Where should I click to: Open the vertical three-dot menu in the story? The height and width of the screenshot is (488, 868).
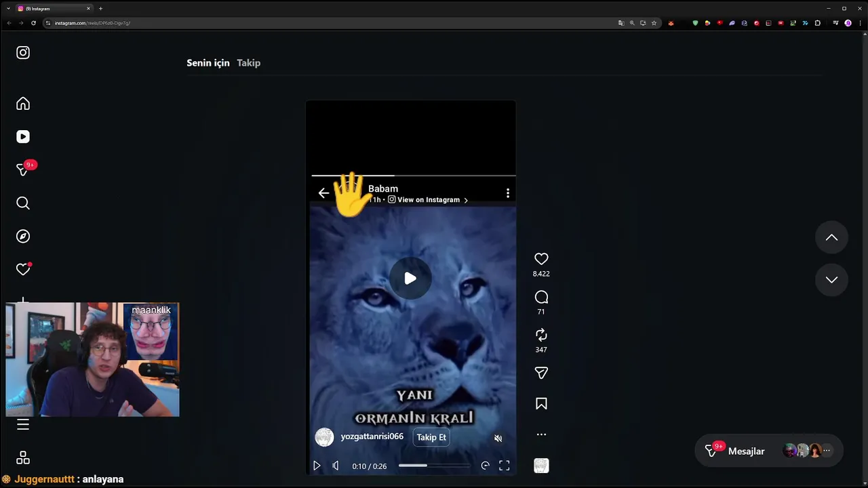(508, 193)
